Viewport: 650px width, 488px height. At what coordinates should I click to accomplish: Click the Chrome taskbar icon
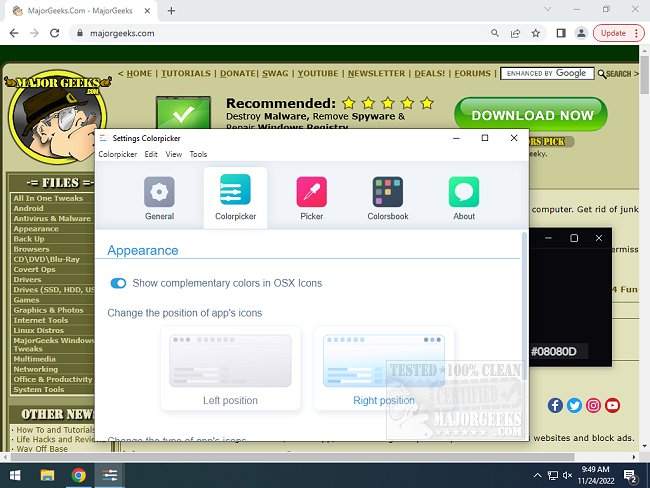coord(78,475)
